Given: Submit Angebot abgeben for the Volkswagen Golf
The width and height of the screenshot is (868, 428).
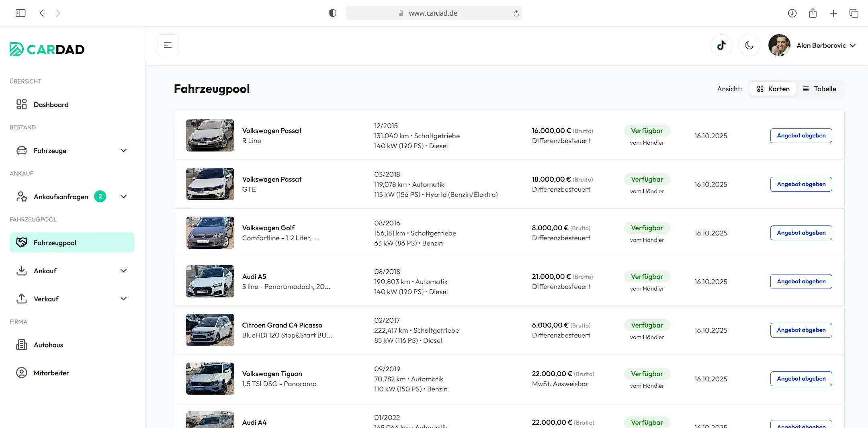Looking at the screenshot, I should pos(800,233).
